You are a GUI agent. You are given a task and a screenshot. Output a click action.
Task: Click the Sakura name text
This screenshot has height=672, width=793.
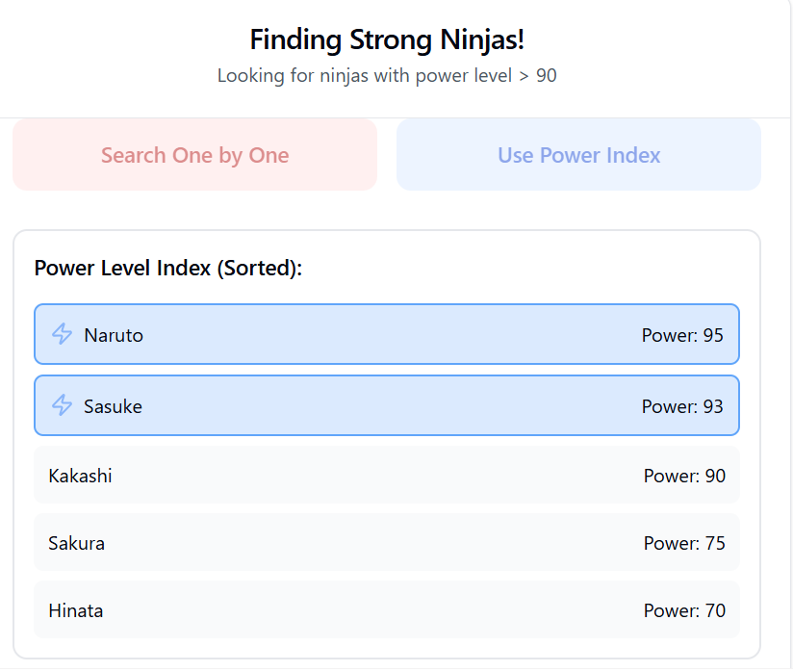point(76,543)
